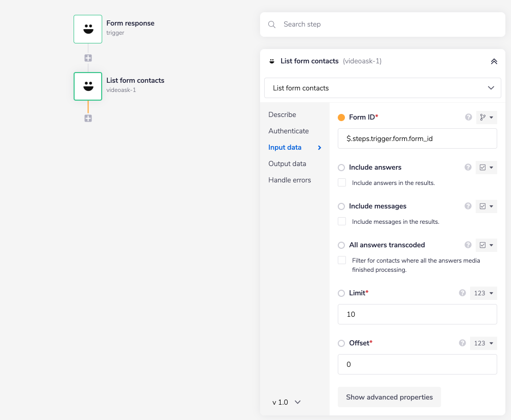511x420 pixels.
Task: Switch to the Output data tab
Action: (x=287, y=164)
